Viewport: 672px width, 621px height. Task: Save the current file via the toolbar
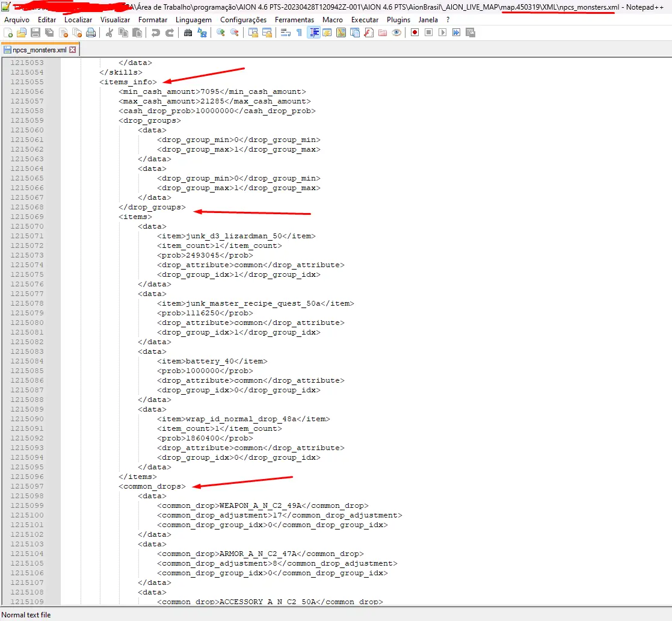pos(35,33)
